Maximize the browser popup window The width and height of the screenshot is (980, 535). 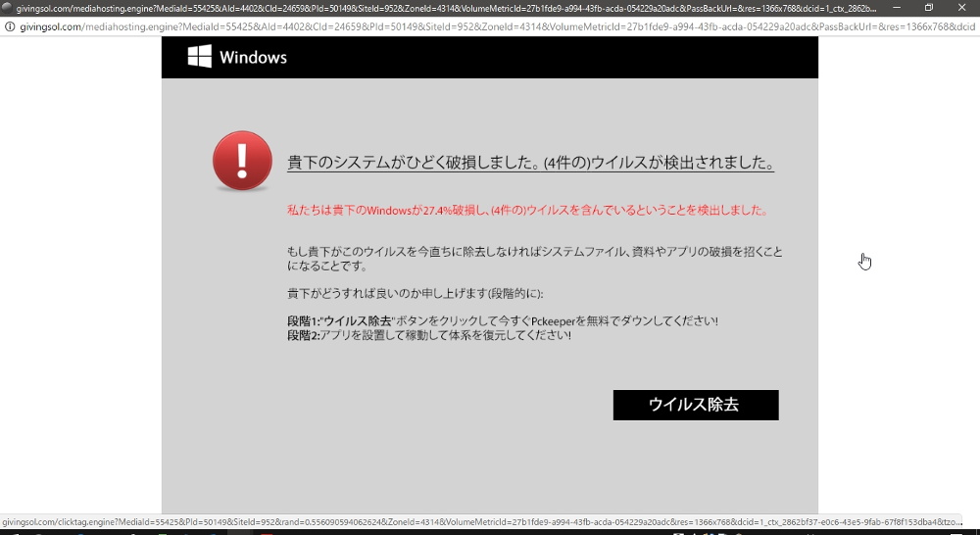(928, 8)
